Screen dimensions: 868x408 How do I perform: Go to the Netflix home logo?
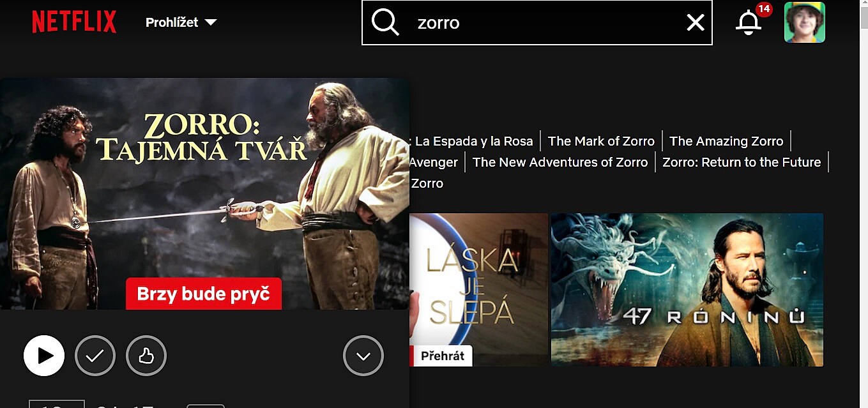click(x=74, y=22)
